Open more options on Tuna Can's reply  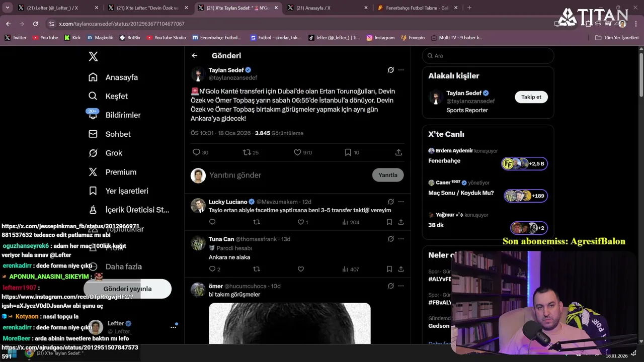(401, 239)
